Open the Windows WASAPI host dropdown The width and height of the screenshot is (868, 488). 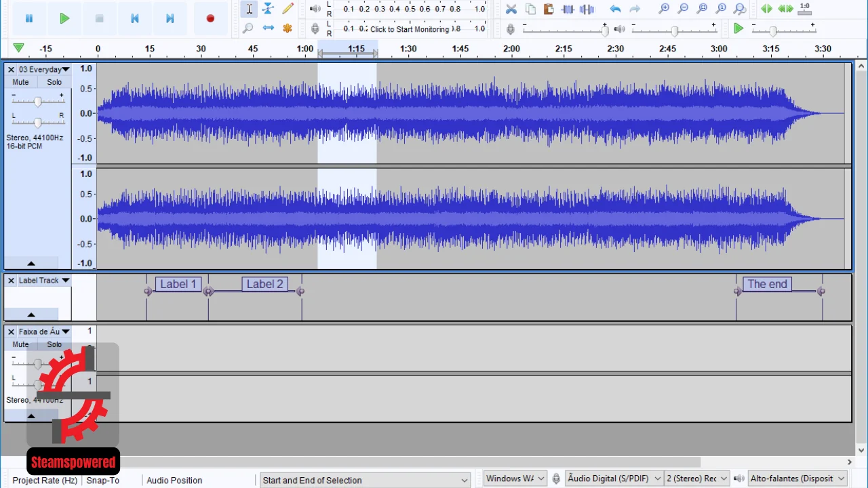tap(515, 479)
